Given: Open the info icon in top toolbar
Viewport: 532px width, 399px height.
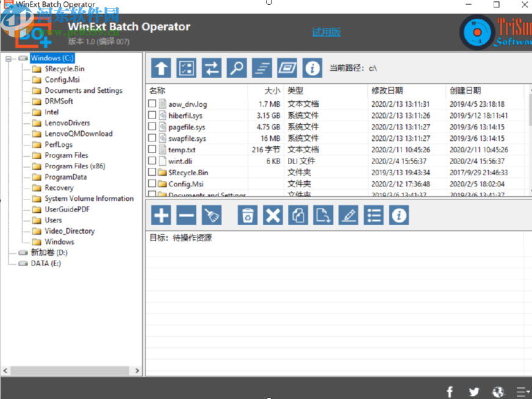Looking at the screenshot, I should tap(312, 68).
